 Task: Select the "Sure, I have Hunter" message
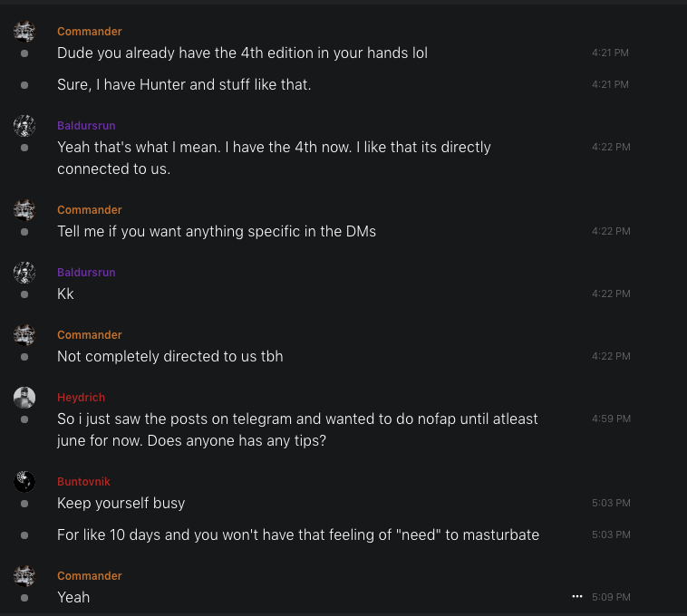184,84
